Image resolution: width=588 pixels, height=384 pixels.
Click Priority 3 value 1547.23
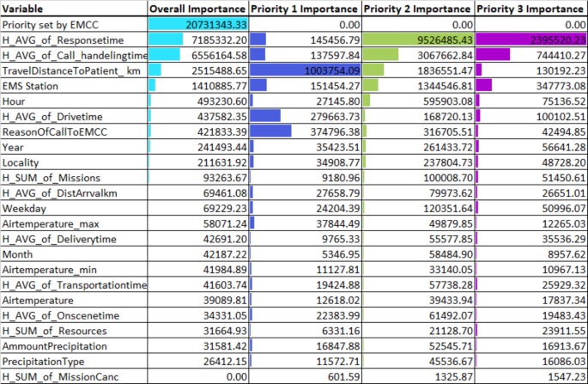(x=567, y=377)
